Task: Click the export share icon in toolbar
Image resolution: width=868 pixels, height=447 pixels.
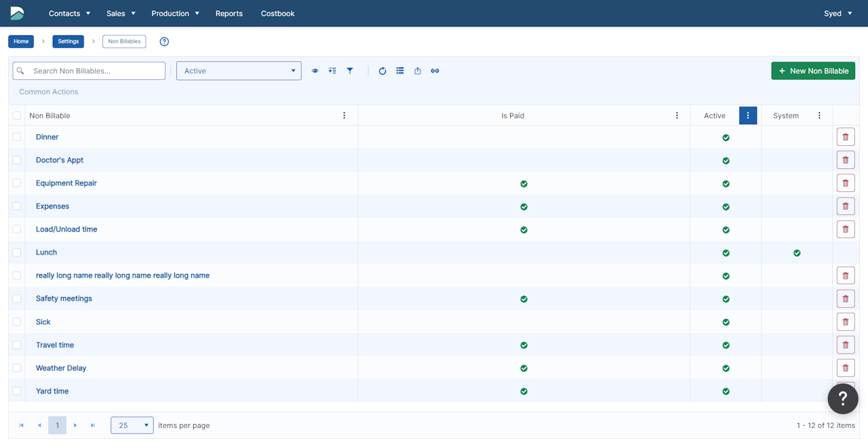Action: click(x=418, y=71)
